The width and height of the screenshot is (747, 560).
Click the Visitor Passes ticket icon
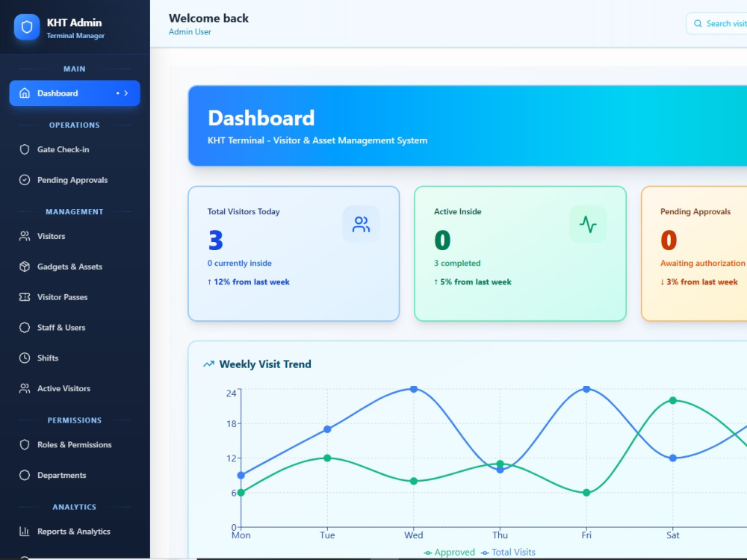[x=25, y=297]
